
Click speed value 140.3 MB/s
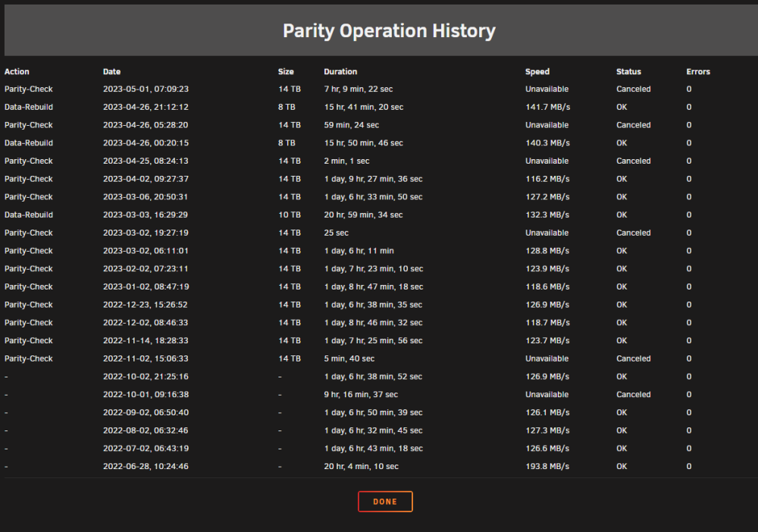(548, 143)
